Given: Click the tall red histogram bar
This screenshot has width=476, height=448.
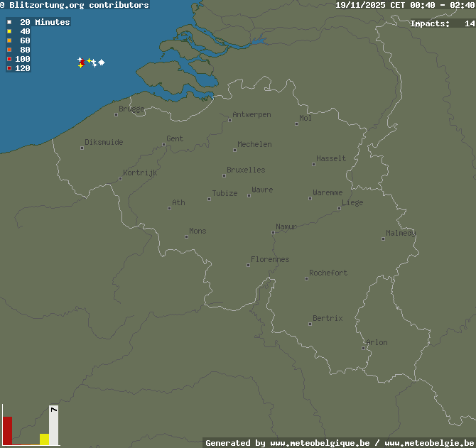Looking at the screenshot, I should pos(8,430).
